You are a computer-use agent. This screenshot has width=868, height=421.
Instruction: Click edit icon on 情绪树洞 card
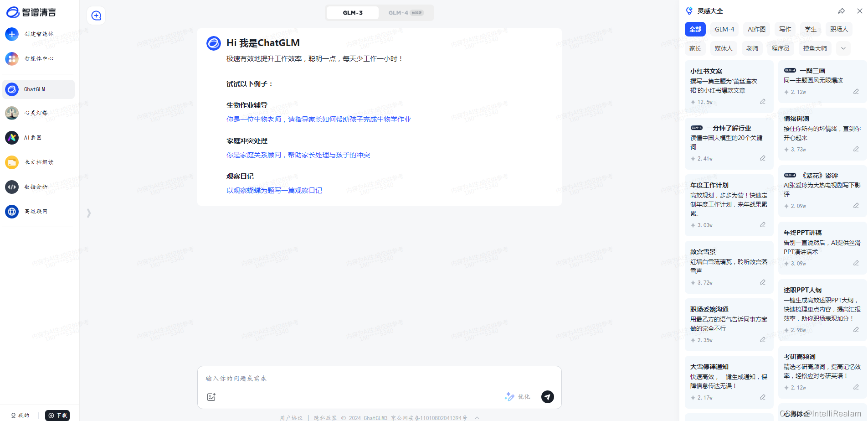[x=856, y=149]
